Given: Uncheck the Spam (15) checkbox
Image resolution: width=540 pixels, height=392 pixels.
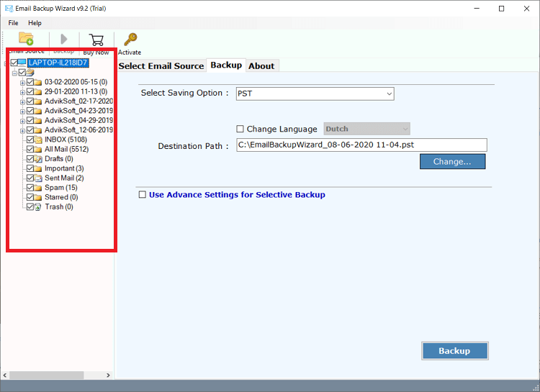Looking at the screenshot, I should tap(30, 188).
